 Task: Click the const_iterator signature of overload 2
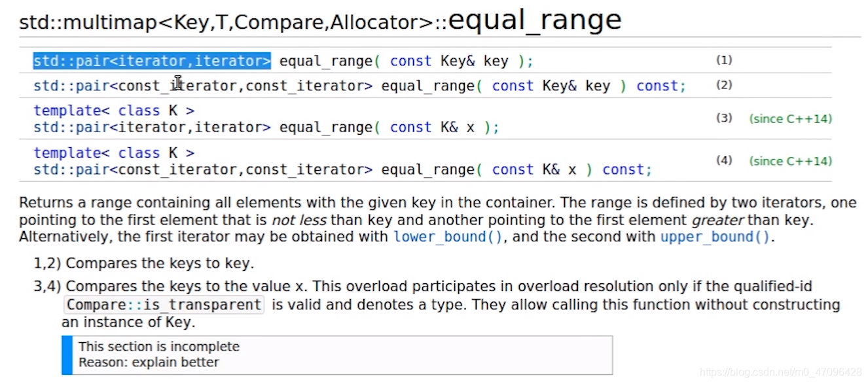(x=359, y=86)
